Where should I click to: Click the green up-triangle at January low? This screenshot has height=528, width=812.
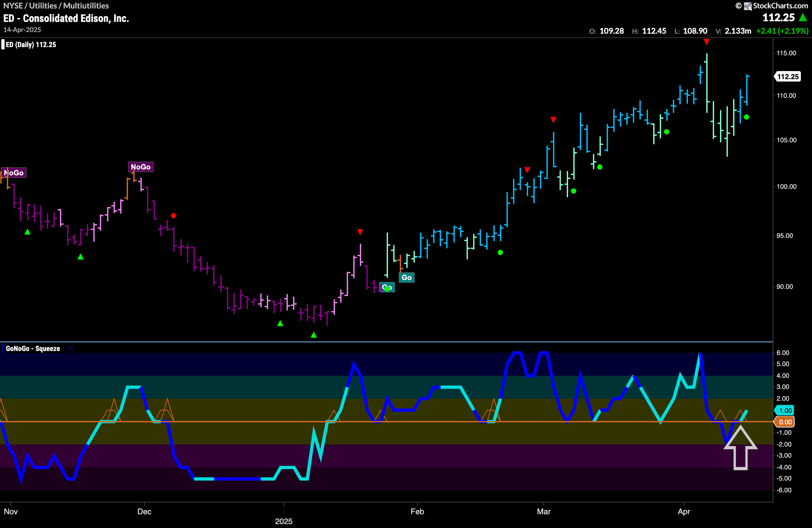[x=314, y=335]
